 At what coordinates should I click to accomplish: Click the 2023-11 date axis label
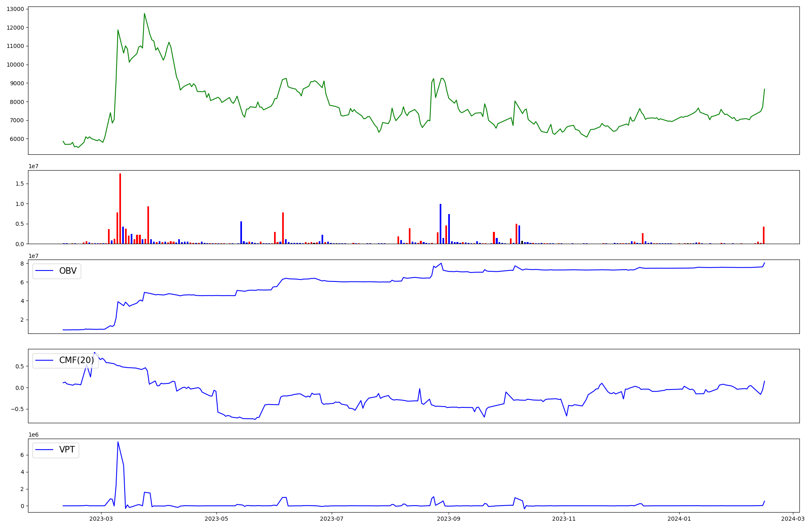pyautogui.click(x=564, y=519)
